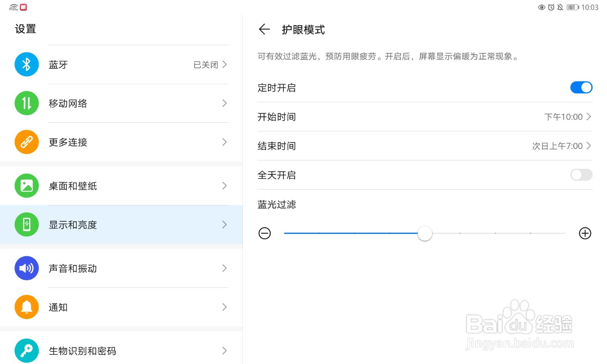Image resolution: width=607 pixels, height=364 pixels.
Task: Open 声音和振动 settings
Action: click(x=73, y=268)
